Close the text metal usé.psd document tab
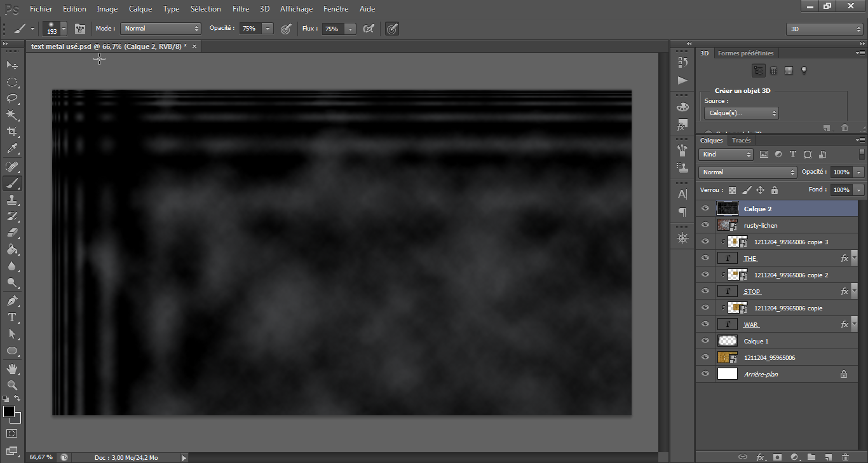 [x=194, y=46]
